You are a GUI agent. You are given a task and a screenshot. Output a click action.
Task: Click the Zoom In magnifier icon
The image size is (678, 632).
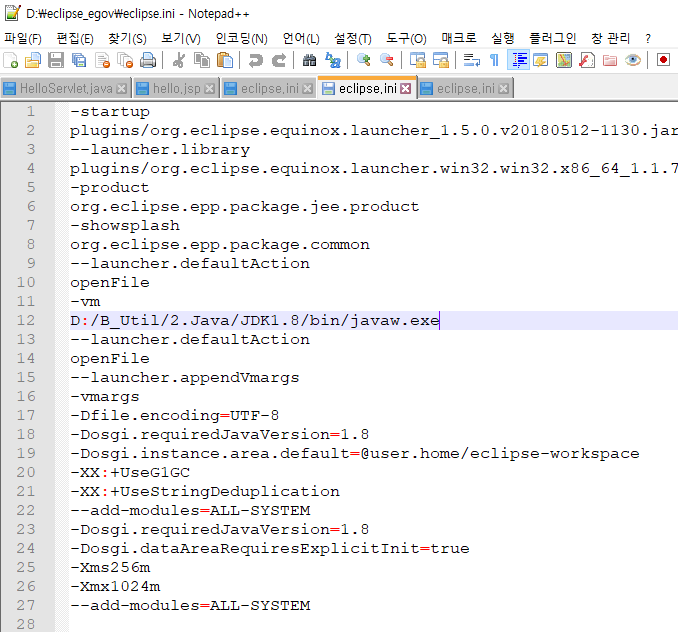click(364, 60)
